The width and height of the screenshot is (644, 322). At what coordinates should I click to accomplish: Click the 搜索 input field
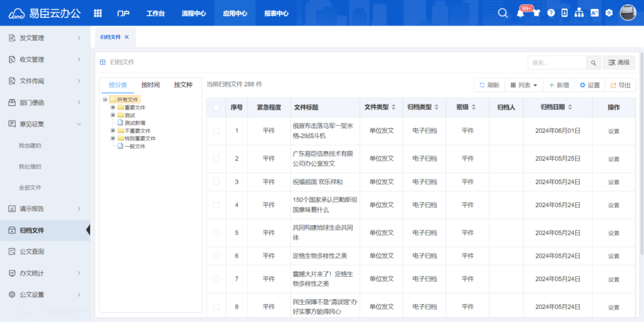557,63
